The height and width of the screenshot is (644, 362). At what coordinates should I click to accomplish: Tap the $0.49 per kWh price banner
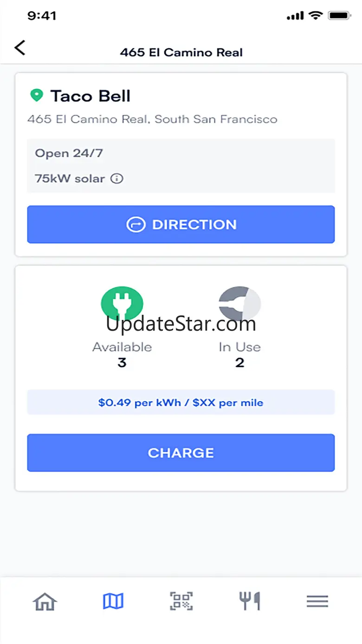(x=181, y=402)
